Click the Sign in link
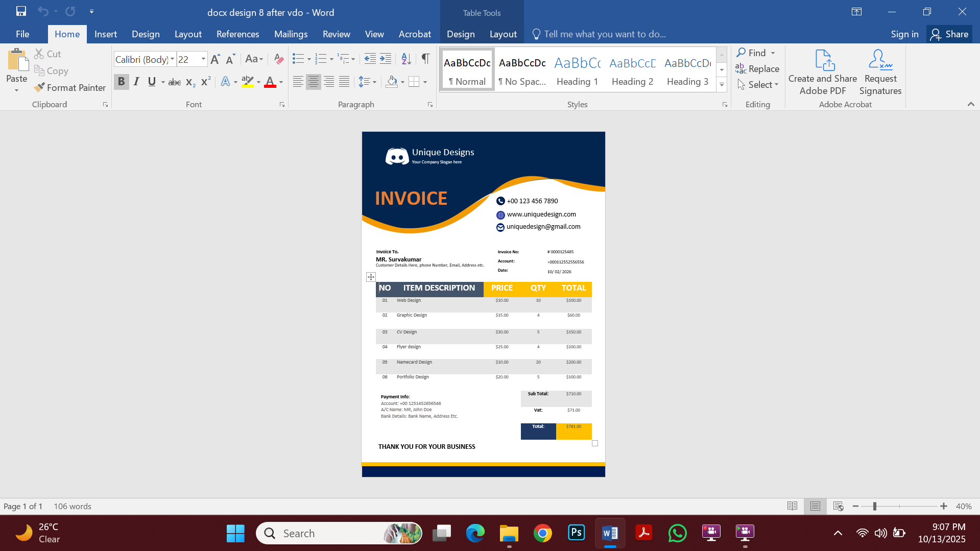 [904, 34]
